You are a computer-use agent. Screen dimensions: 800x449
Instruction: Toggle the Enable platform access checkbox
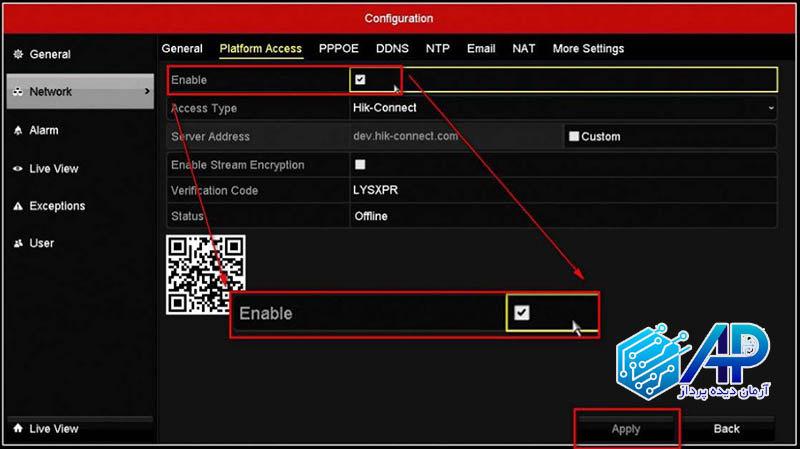point(360,80)
